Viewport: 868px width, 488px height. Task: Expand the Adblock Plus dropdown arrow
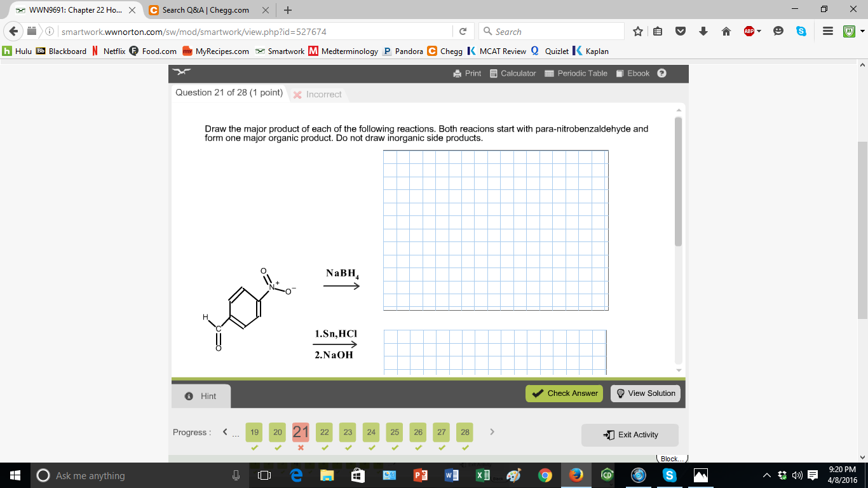[759, 31]
